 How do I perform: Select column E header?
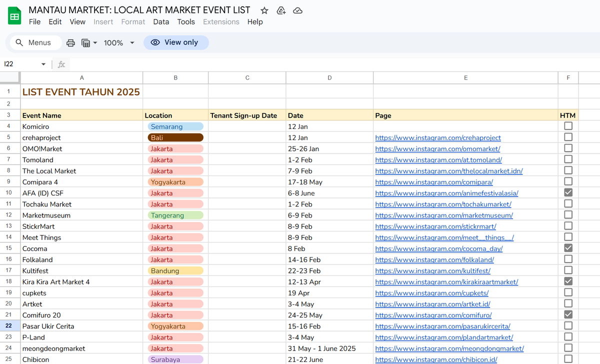click(465, 77)
